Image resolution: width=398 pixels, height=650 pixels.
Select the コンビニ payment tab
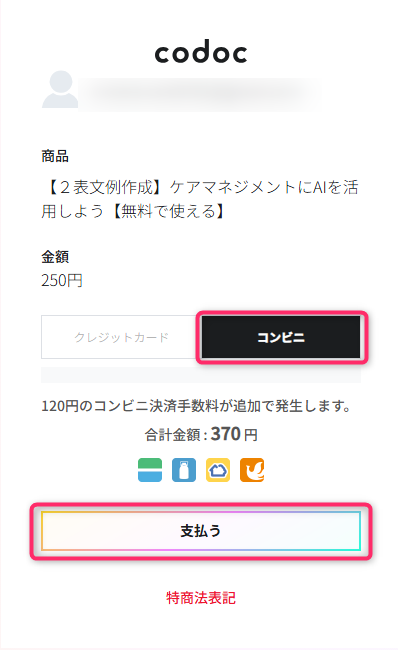(281, 337)
